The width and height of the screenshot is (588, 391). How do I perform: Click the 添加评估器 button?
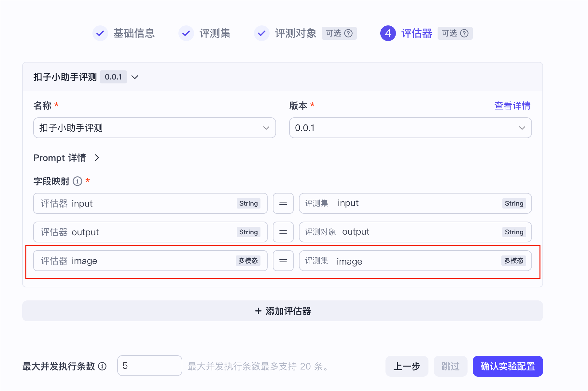click(283, 311)
